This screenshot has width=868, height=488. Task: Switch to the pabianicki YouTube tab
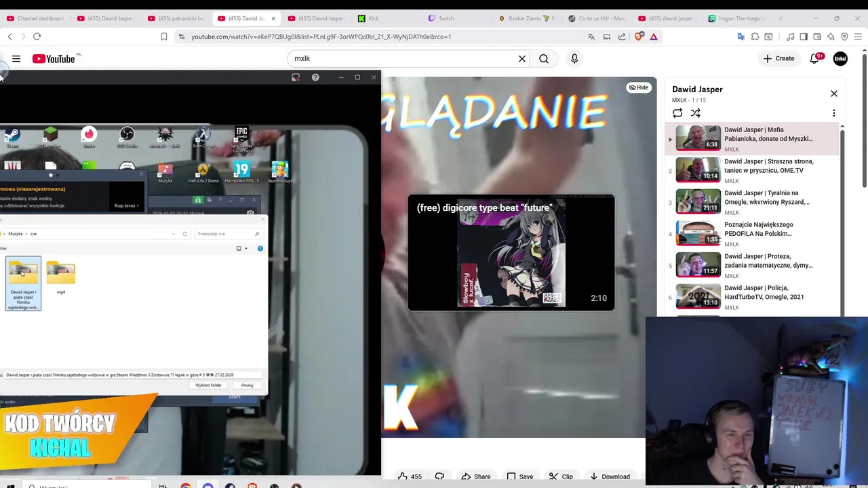tap(176, 18)
